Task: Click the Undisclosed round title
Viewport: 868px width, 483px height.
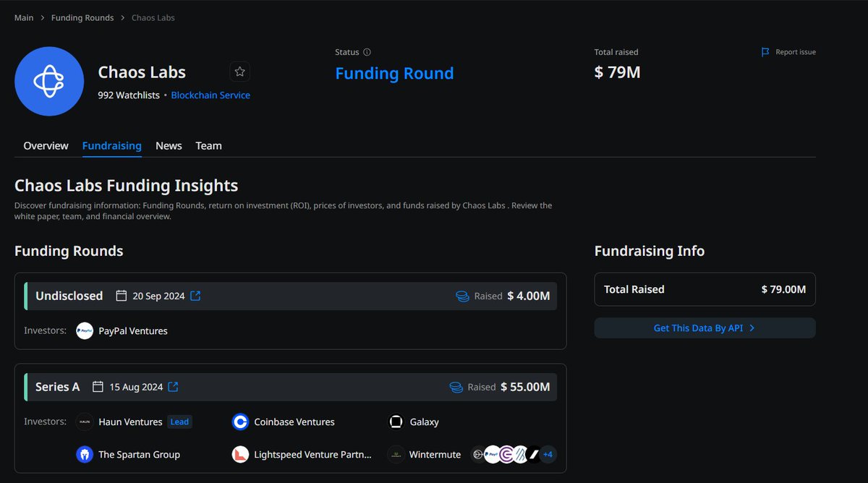Action: point(69,296)
